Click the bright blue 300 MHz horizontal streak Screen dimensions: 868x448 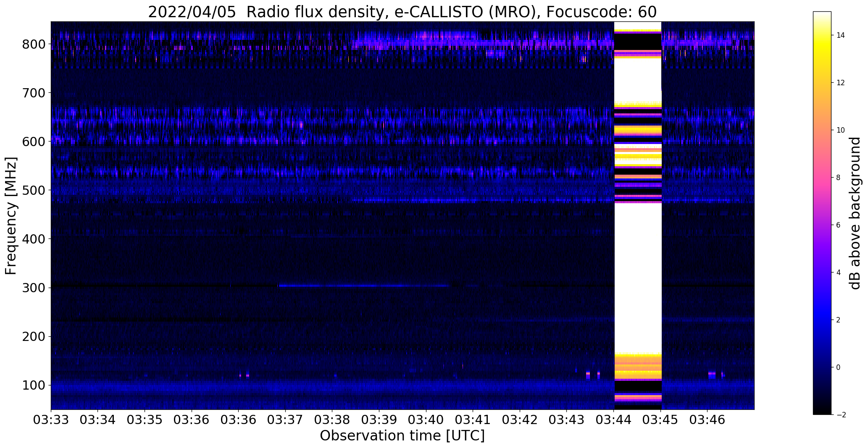click(363, 286)
